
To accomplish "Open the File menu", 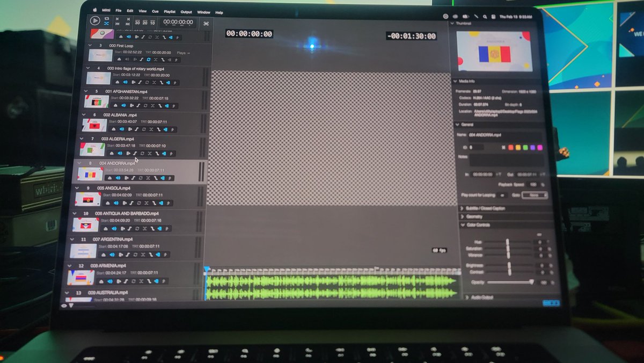I will pos(118,10).
